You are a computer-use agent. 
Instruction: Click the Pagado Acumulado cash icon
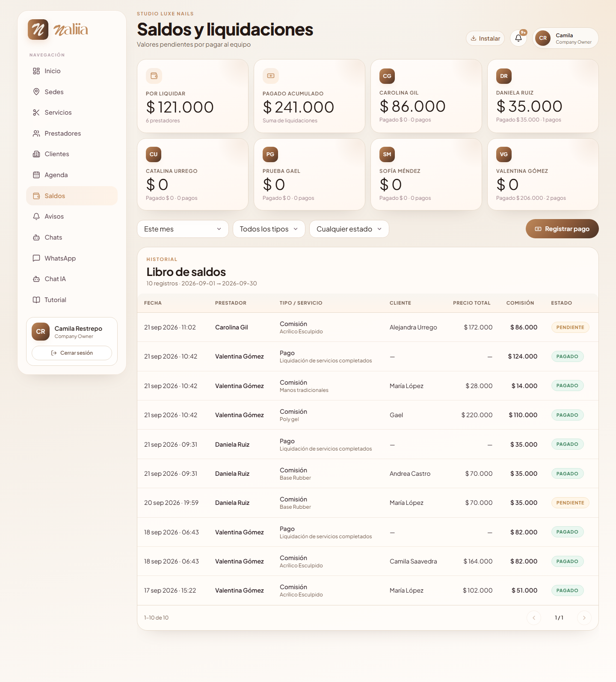point(271,76)
